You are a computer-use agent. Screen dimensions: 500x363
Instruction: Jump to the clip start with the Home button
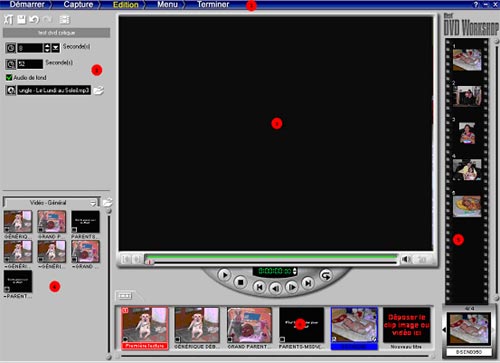(x=259, y=287)
